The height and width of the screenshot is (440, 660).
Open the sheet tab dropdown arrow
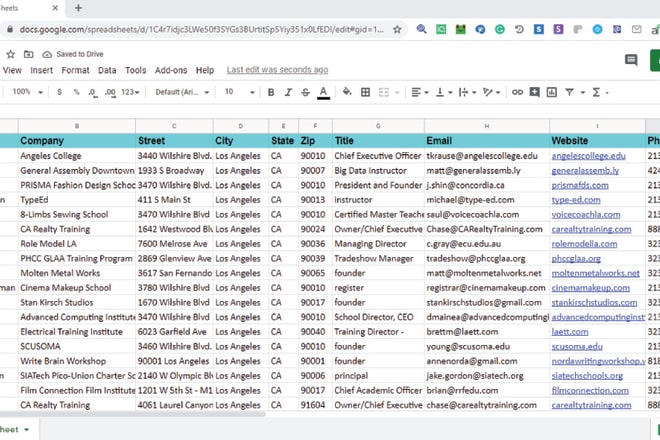pyautogui.click(x=27, y=429)
